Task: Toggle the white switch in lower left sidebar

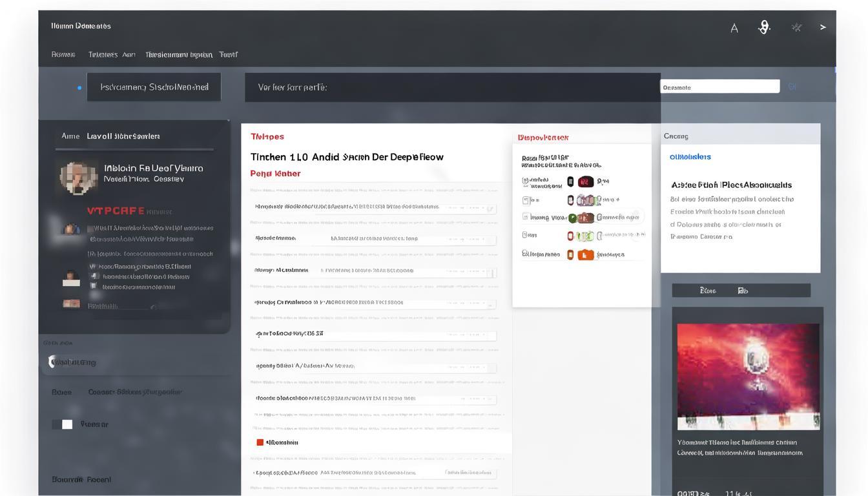Action: point(62,424)
